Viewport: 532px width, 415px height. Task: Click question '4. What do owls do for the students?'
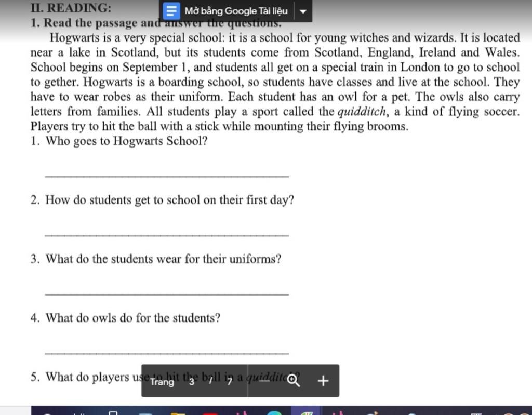click(x=125, y=318)
